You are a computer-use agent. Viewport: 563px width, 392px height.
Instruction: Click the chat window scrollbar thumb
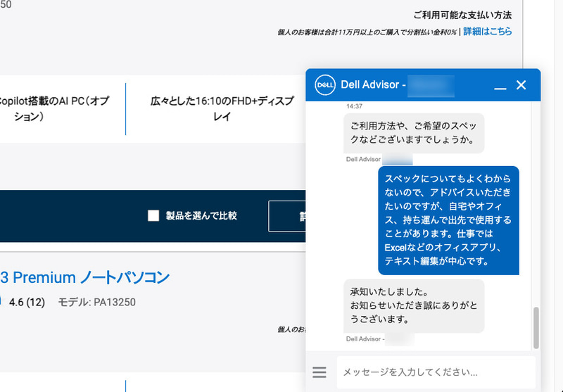(x=536, y=328)
